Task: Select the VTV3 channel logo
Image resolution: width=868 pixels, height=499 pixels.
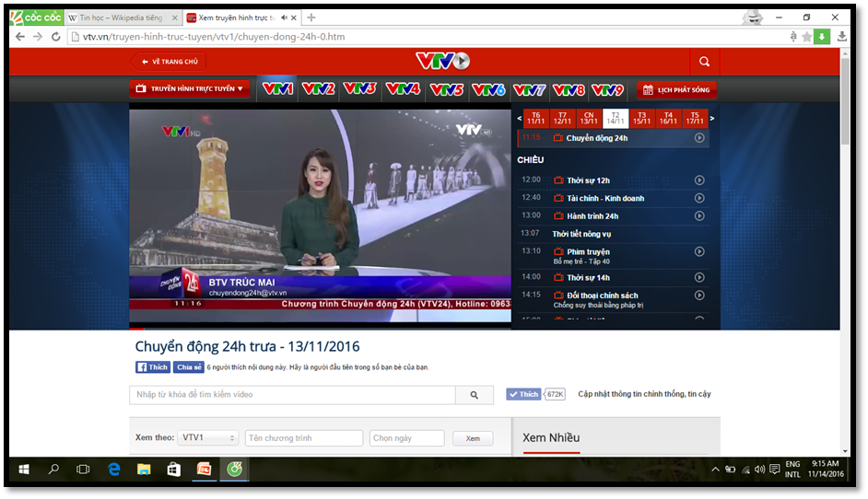Action: tap(359, 88)
